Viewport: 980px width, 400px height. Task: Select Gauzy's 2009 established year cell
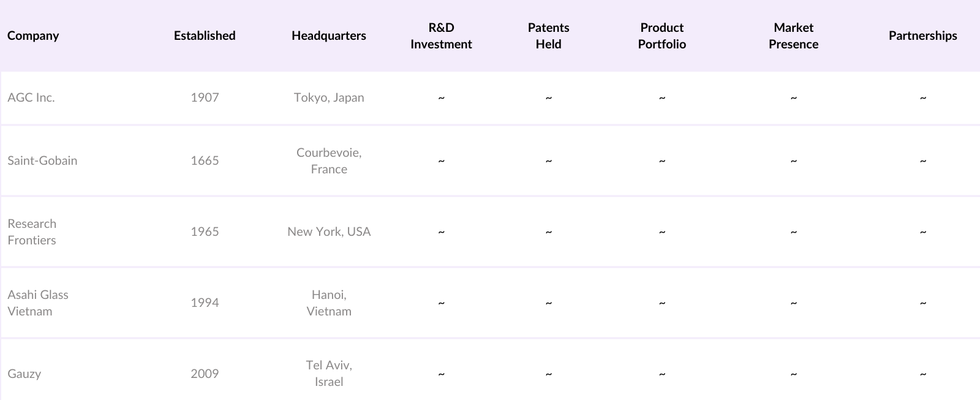[205, 374]
